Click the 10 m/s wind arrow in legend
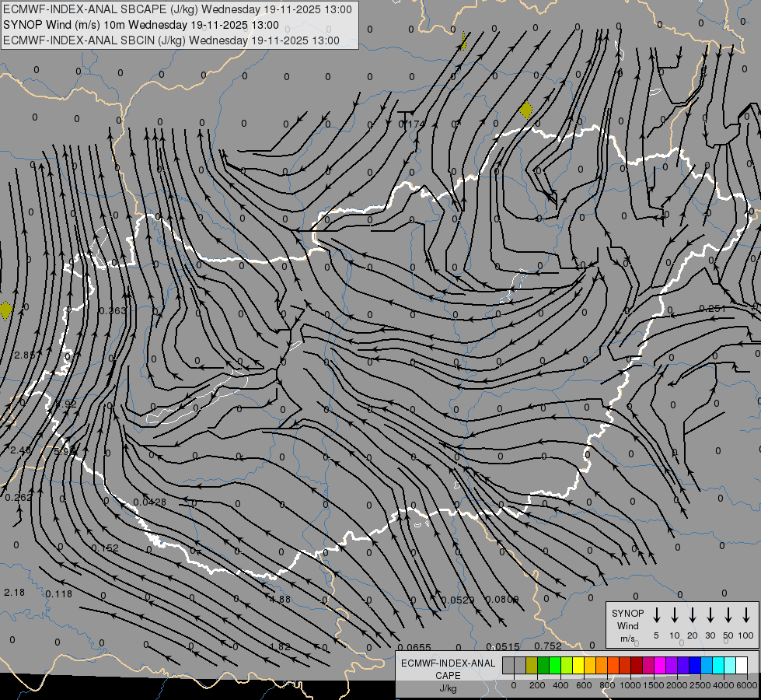Image resolution: width=761 pixels, height=700 pixels. click(x=675, y=615)
